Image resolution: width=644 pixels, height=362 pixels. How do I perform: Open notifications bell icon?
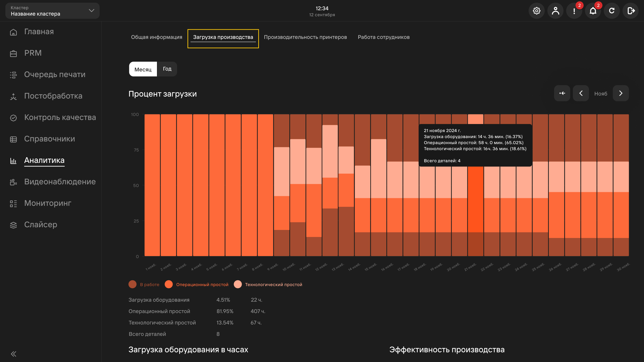pyautogui.click(x=593, y=11)
